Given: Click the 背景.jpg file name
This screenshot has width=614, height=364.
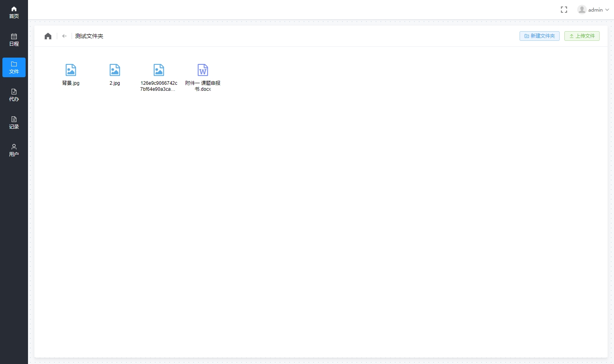Looking at the screenshot, I should point(71,83).
